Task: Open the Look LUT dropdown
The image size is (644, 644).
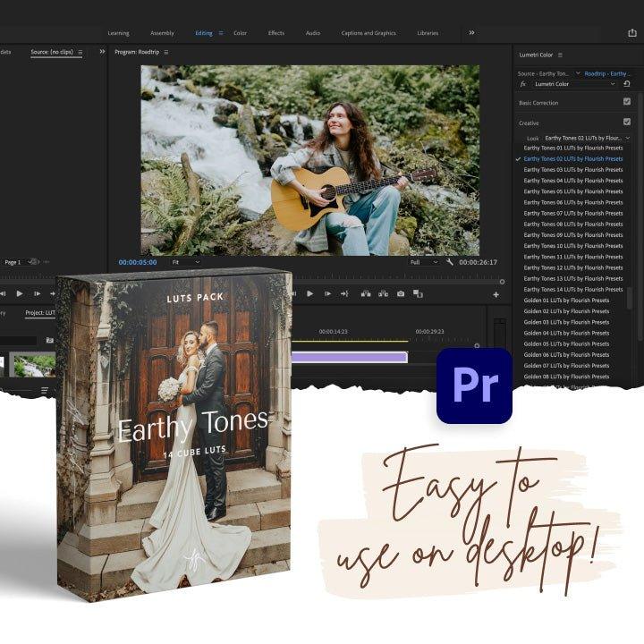Action: pos(587,138)
